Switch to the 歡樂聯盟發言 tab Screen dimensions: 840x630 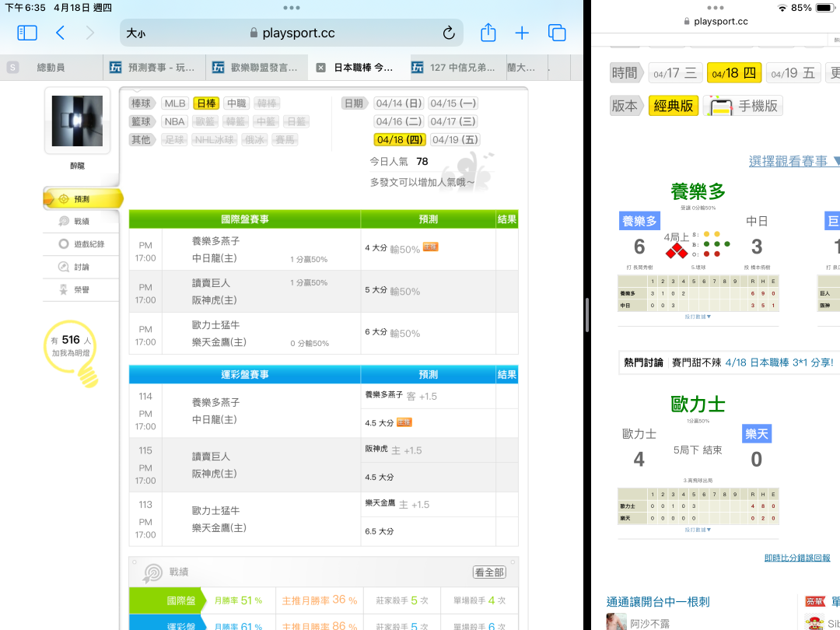click(x=256, y=68)
